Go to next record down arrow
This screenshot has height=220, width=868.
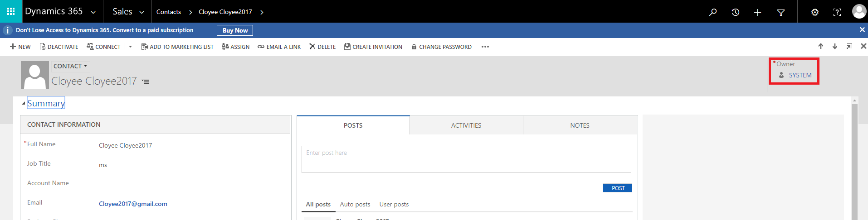[834, 46]
